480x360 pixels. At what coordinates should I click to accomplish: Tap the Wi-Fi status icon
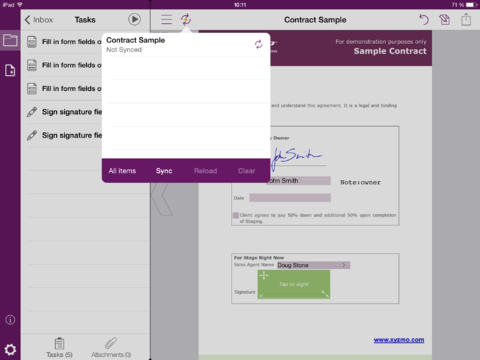20,4
